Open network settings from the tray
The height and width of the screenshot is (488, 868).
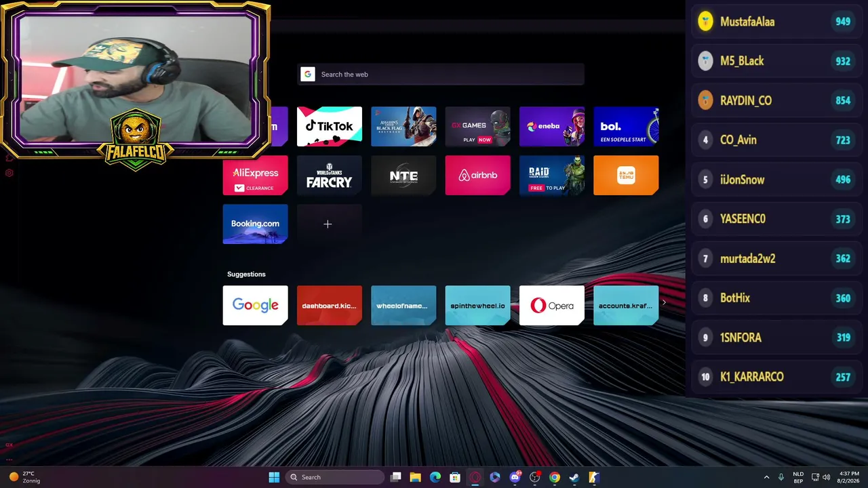pos(816,477)
